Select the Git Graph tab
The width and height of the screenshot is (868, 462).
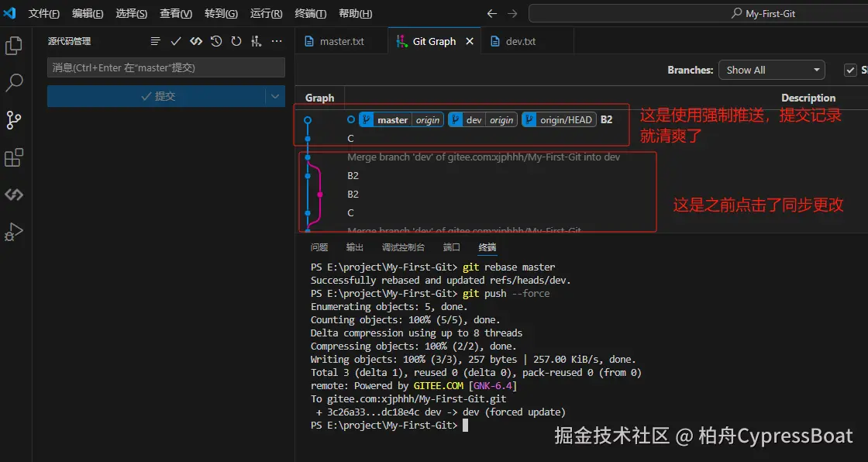pyautogui.click(x=434, y=41)
